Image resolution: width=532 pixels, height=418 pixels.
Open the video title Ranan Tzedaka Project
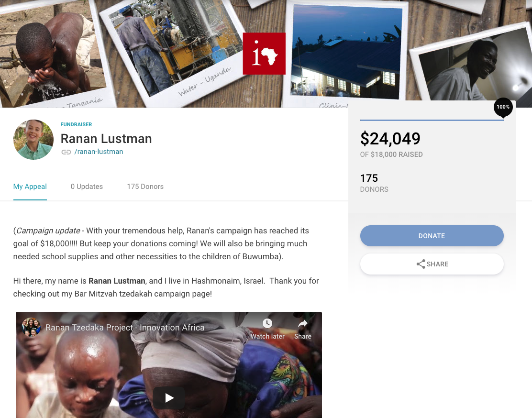coord(125,328)
